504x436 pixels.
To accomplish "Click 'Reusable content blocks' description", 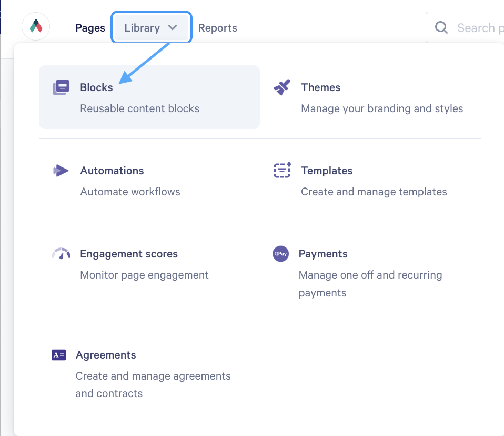I will click(140, 108).
